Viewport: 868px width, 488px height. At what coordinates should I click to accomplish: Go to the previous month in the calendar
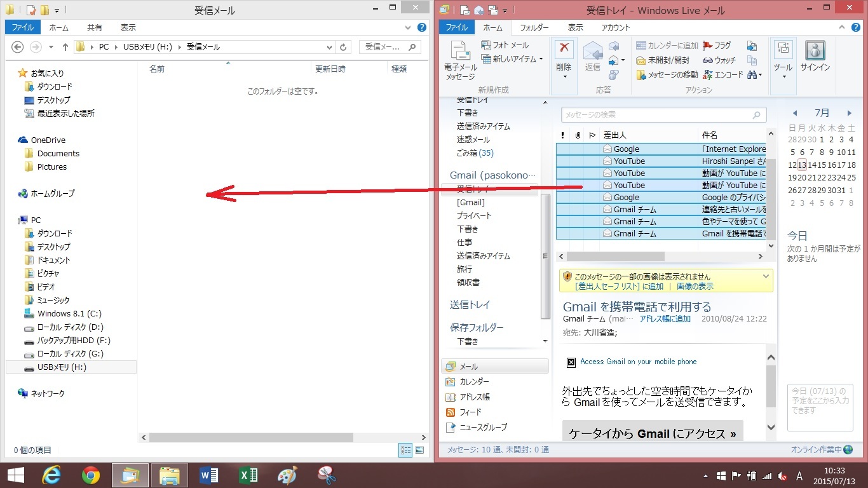(794, 113)
